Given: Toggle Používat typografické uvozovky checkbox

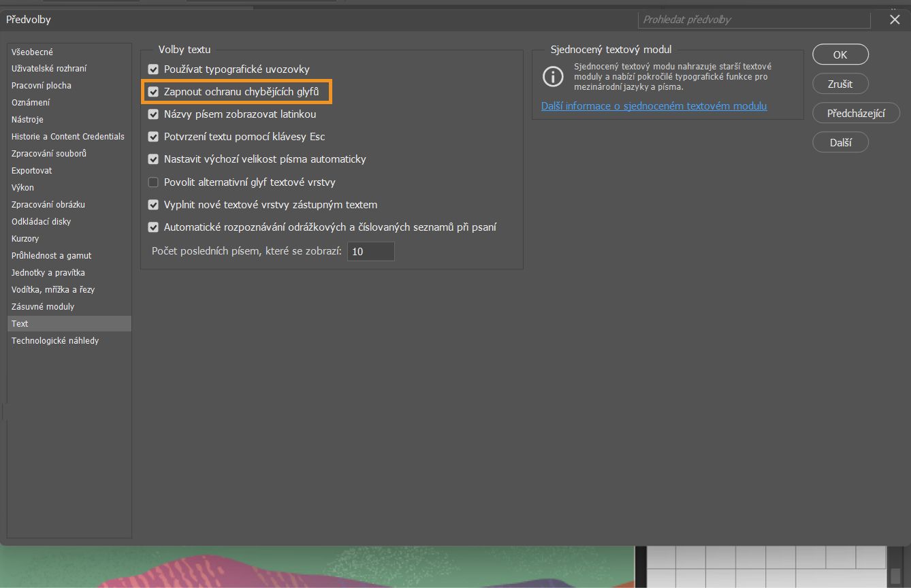Looking at the screenshot, I should pos(153,69).
